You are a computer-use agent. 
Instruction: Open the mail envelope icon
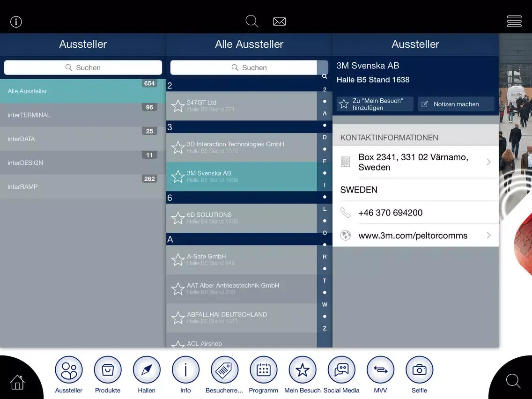coord(279,22)
